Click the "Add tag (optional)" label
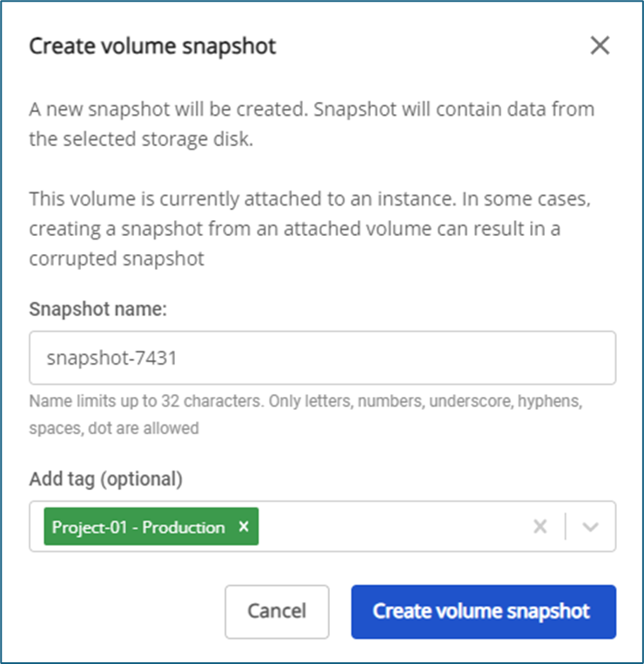The image size is (644, 664). tap(106, 479)
